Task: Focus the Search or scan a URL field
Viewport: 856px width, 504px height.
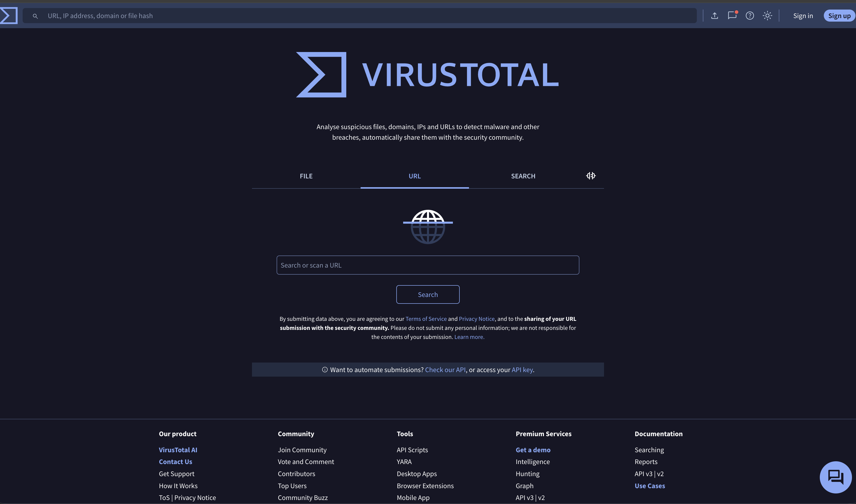Action: [x=428, y=265]
